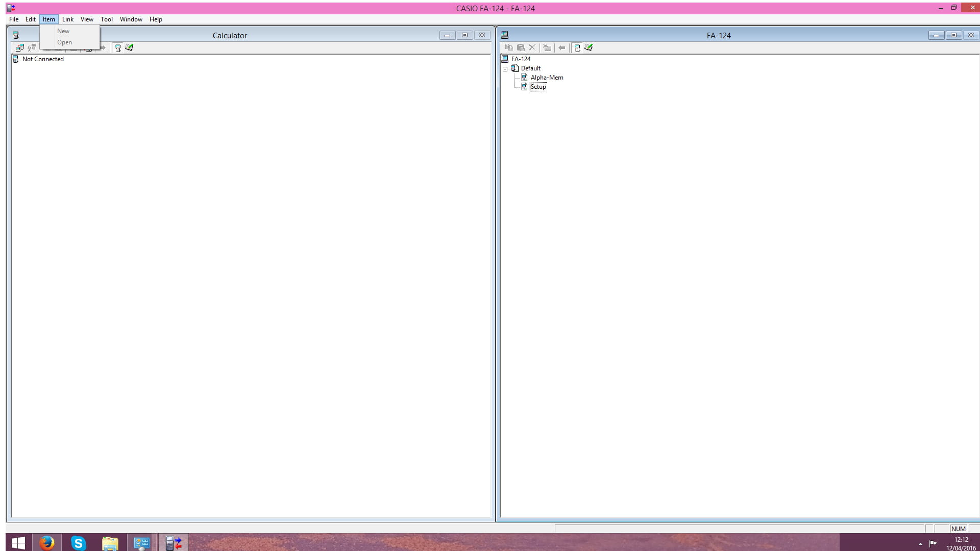The image size is (980, 551).
Task: Click the computer icon beside FA-124 root node
Action: click(x=505, y=59)
